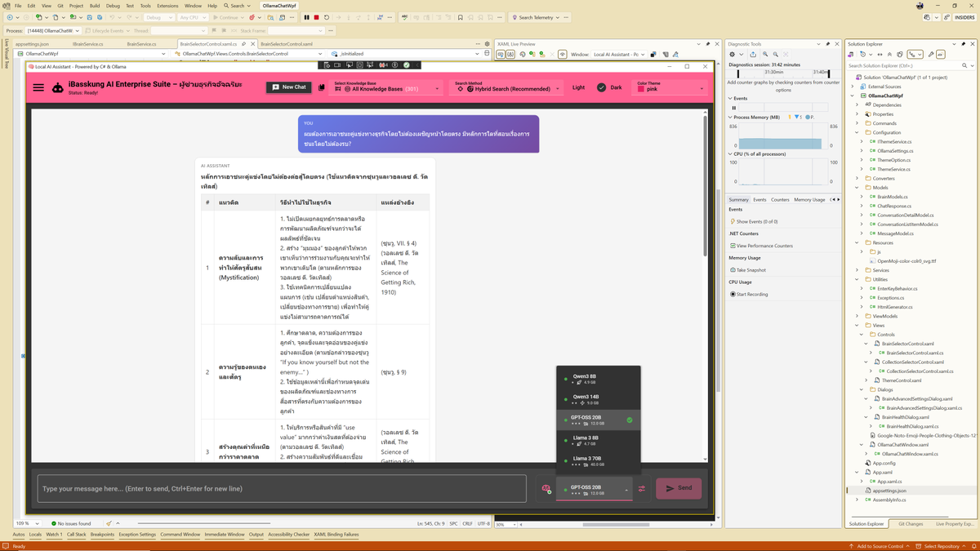Viewport: 980px width, 551px height.
Task: Click Sync with Active Document icon in Solution Explorer
Action: pyautogui.click(x=880, y=55)
